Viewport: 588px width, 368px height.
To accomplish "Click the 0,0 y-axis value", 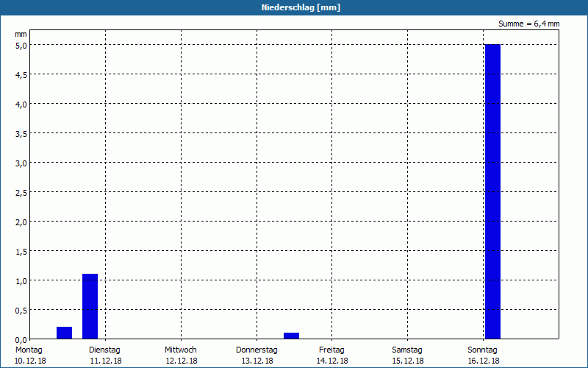I will point(21,340).
